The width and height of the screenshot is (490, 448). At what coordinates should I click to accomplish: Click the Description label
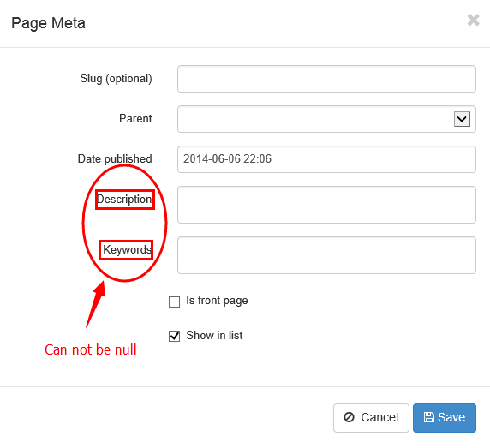point(124,200)
